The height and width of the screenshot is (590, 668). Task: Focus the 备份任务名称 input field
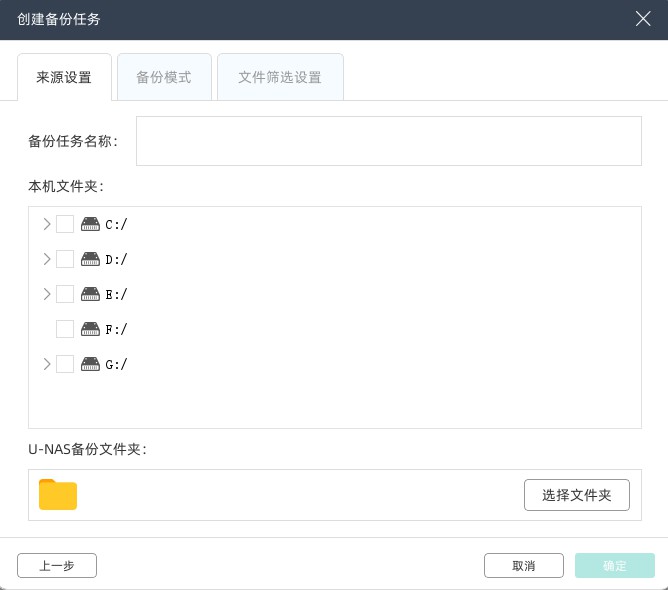click(x=388, y=141)
